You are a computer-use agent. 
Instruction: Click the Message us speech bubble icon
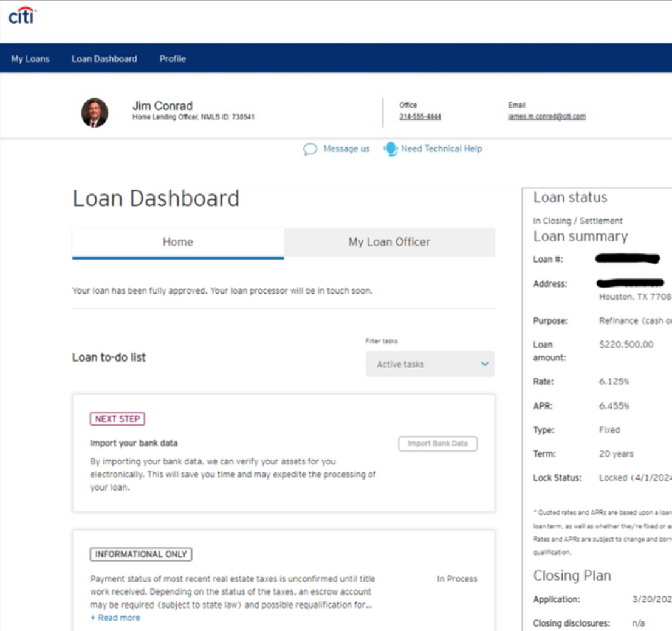pyautogui.click(x=310, y=149)
